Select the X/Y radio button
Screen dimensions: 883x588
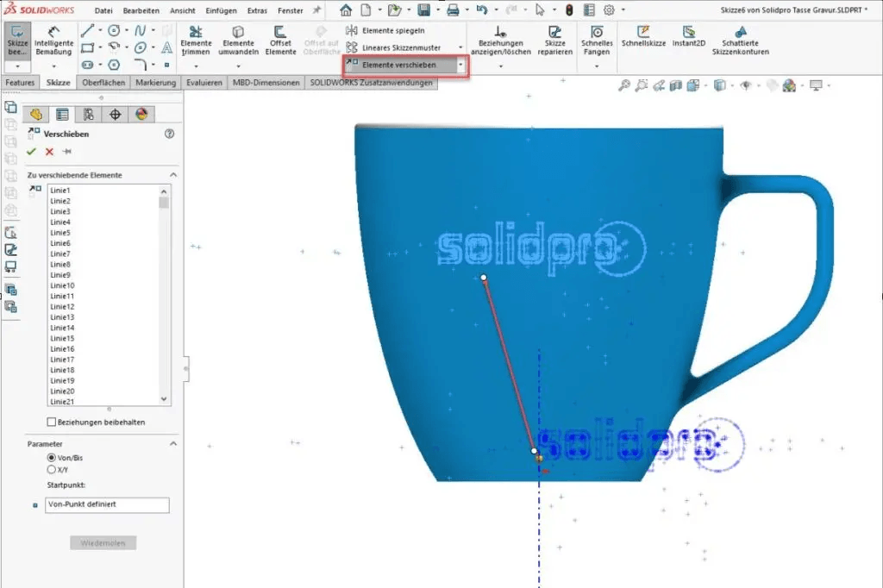51,470
